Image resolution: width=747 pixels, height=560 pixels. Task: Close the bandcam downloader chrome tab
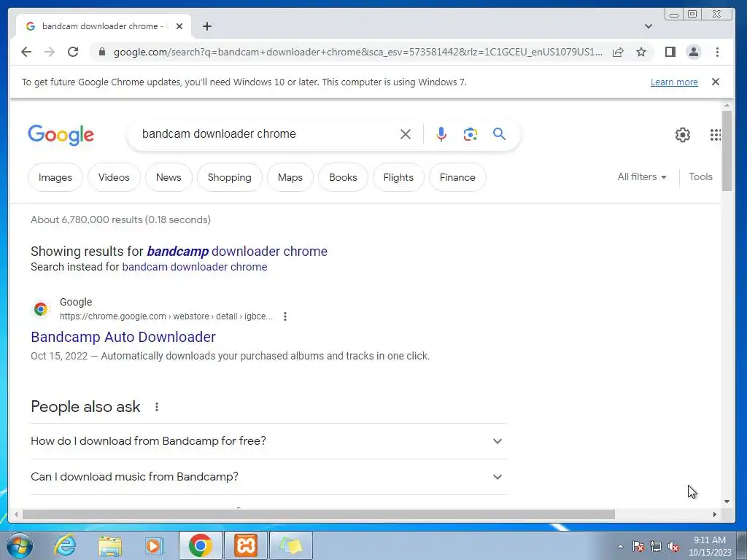(179, 26)
